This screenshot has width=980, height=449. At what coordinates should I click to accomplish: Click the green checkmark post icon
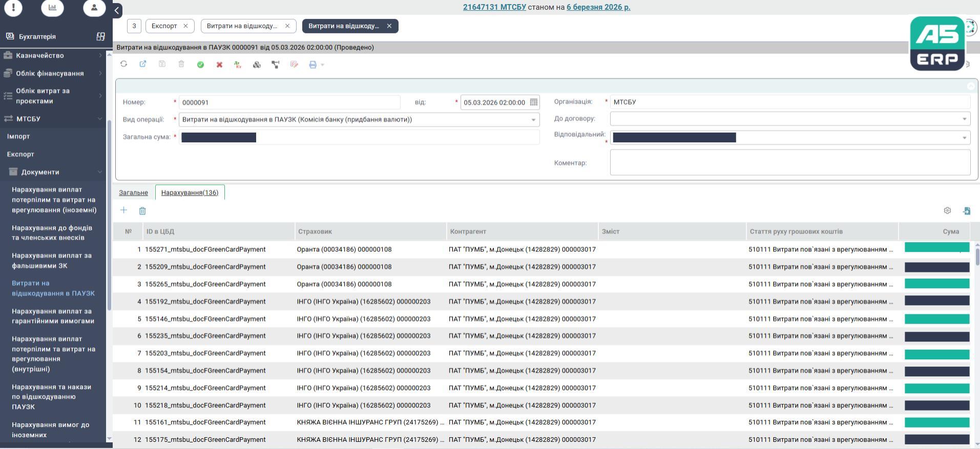[x=200, y=65]
